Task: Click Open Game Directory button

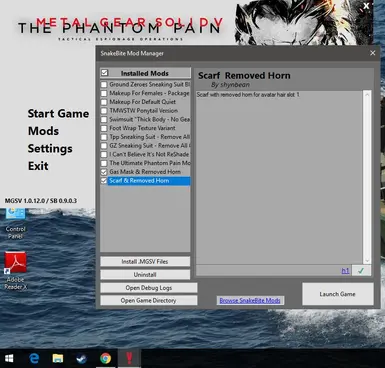Action: 149,300
